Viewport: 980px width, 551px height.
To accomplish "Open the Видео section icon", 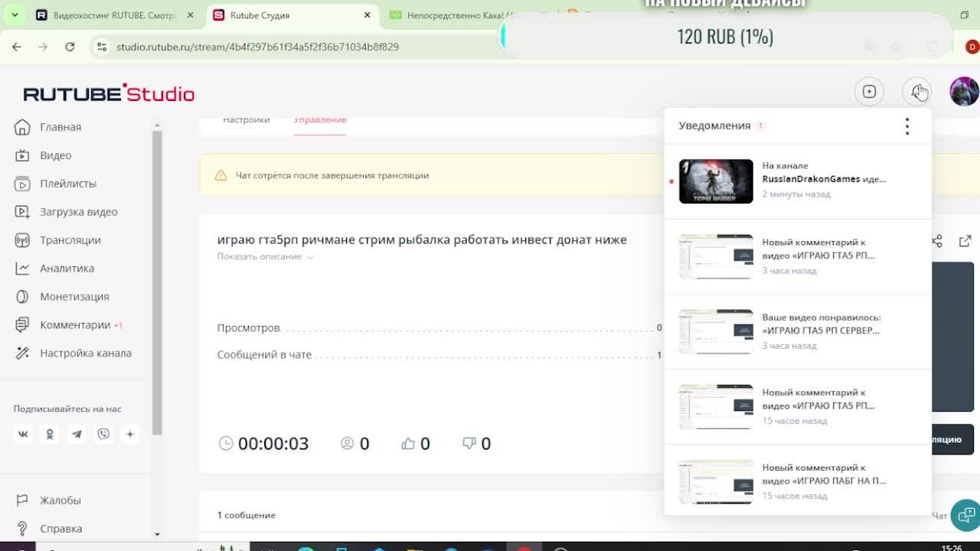I will 23,155.
